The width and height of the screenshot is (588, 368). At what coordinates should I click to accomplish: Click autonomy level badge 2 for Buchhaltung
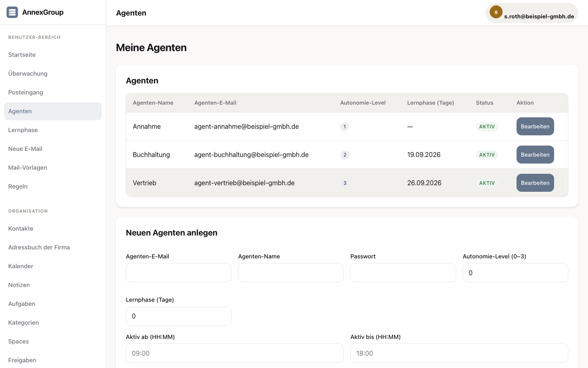coord(345,155)
